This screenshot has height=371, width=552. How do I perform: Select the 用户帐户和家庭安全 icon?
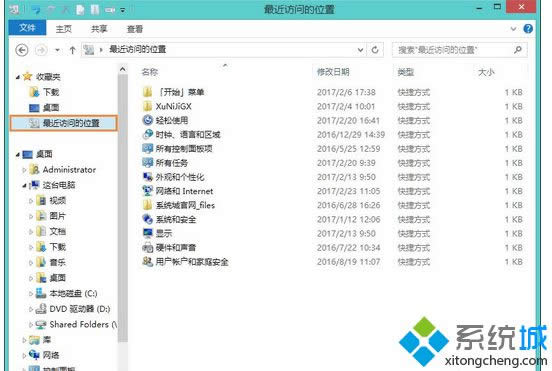coord(148,262)
